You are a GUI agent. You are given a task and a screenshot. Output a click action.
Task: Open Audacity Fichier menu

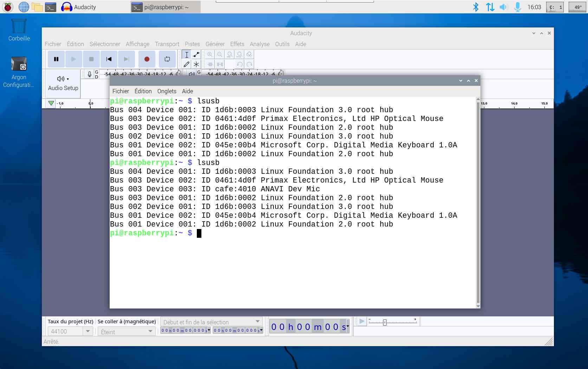(x=53, y=44)
